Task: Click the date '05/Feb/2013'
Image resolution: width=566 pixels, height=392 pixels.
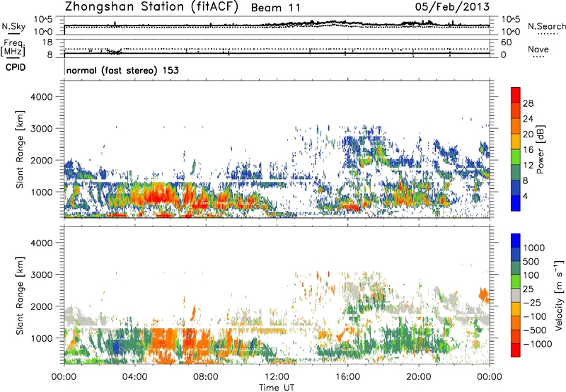Action: click(452, 6)
